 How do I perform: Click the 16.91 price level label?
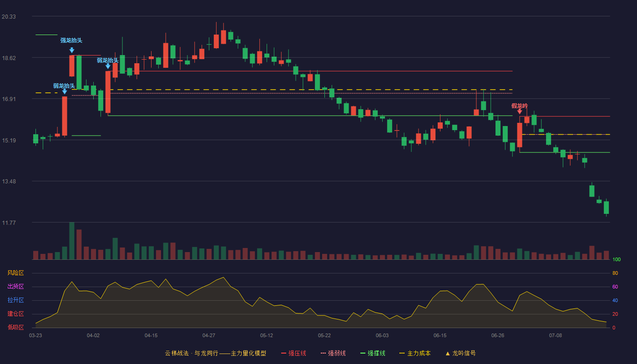pyautogui.click(x=9, y=99)
